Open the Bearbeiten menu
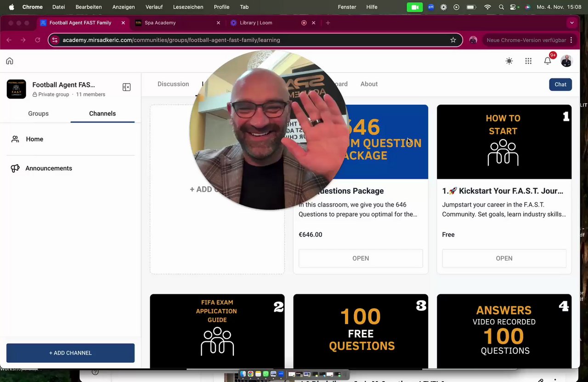This screenshot has width=588, height=382. click(x=89, y=7)
